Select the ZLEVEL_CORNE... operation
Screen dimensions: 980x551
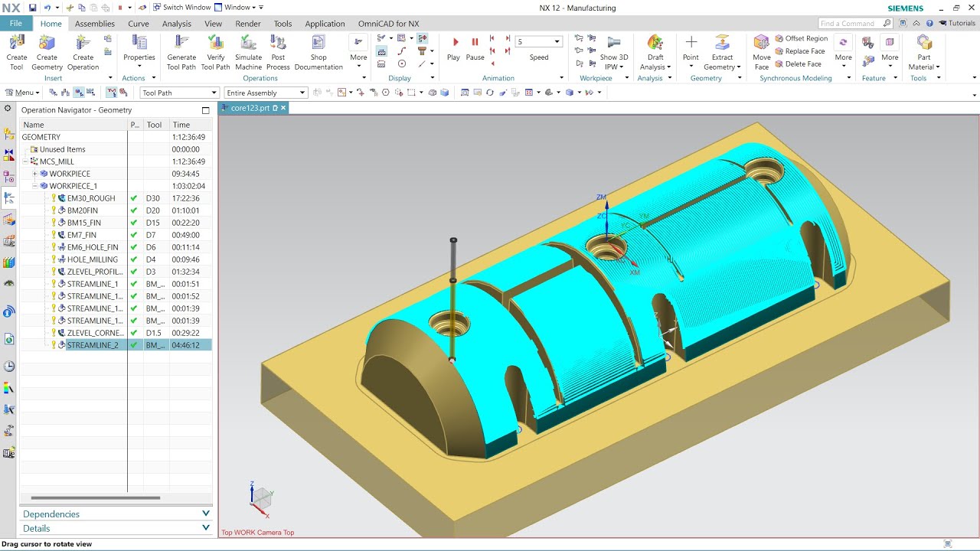pos(95,333)
